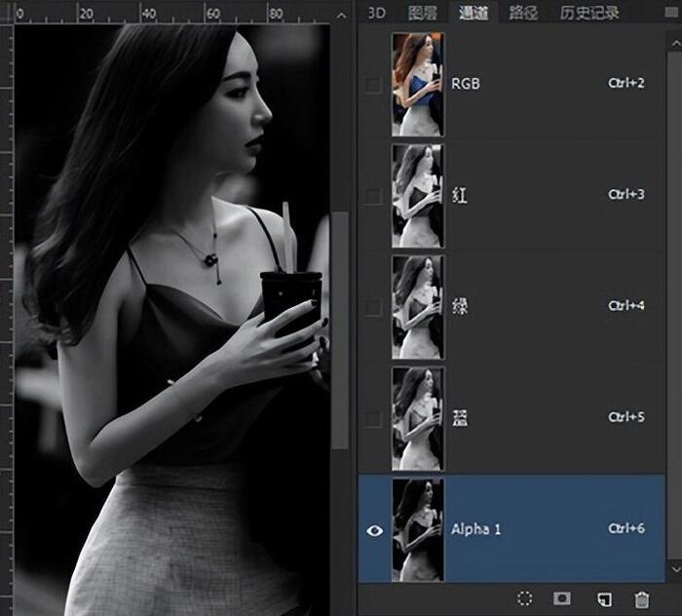
Task: Select the 红 channel name
Action: point(460,195)
